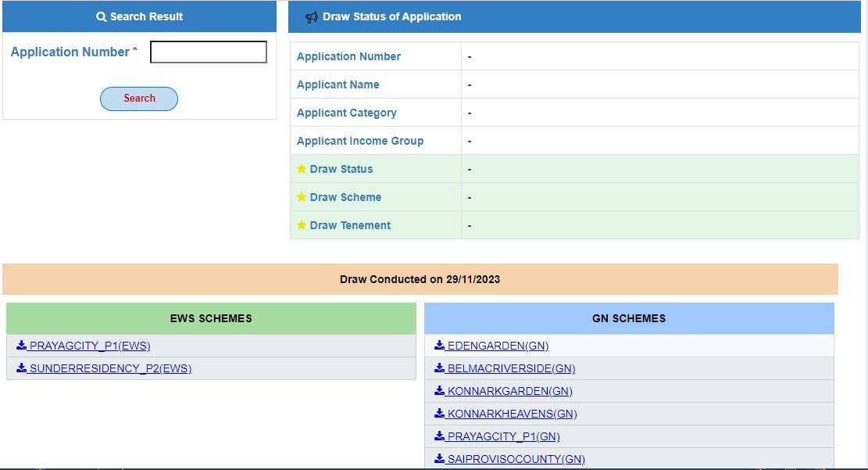Click the yellow star beside Draw Status

[x=302, y=169]
